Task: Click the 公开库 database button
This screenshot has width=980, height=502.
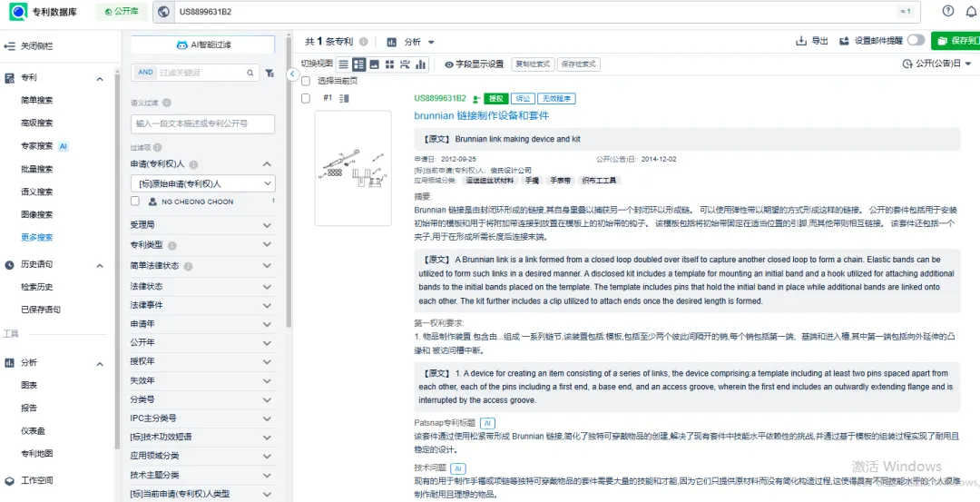Action: click(x=122, y=12)
